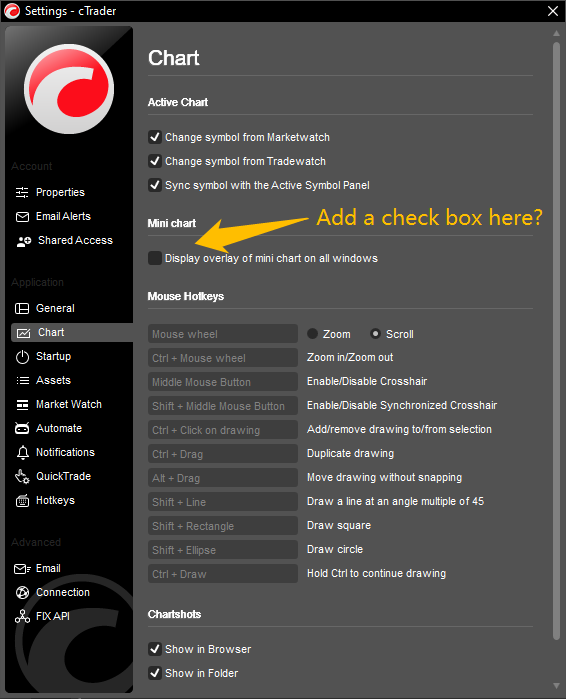Click the QuickTrade icon
566x699 pixels.
[22, 477]
